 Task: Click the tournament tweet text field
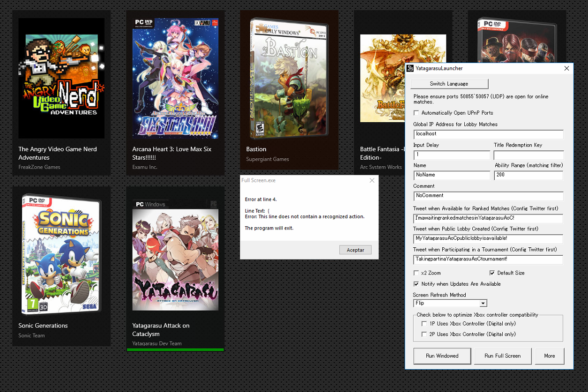(488, 259)
